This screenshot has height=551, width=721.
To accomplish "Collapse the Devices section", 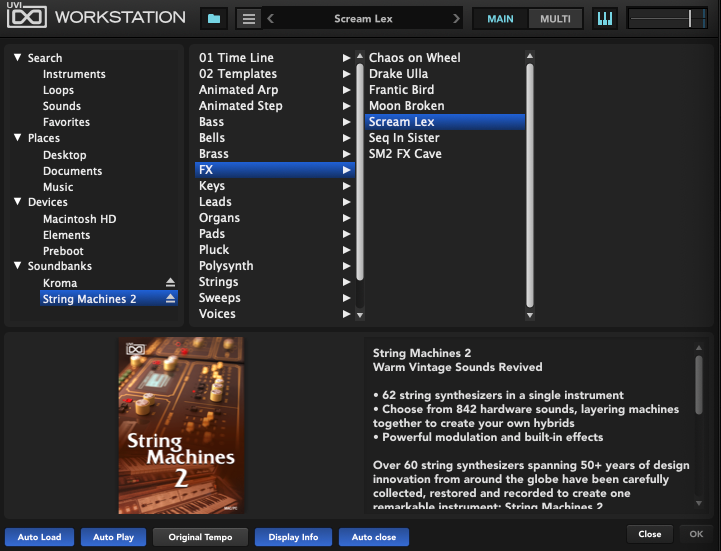I will click(17, 201).
